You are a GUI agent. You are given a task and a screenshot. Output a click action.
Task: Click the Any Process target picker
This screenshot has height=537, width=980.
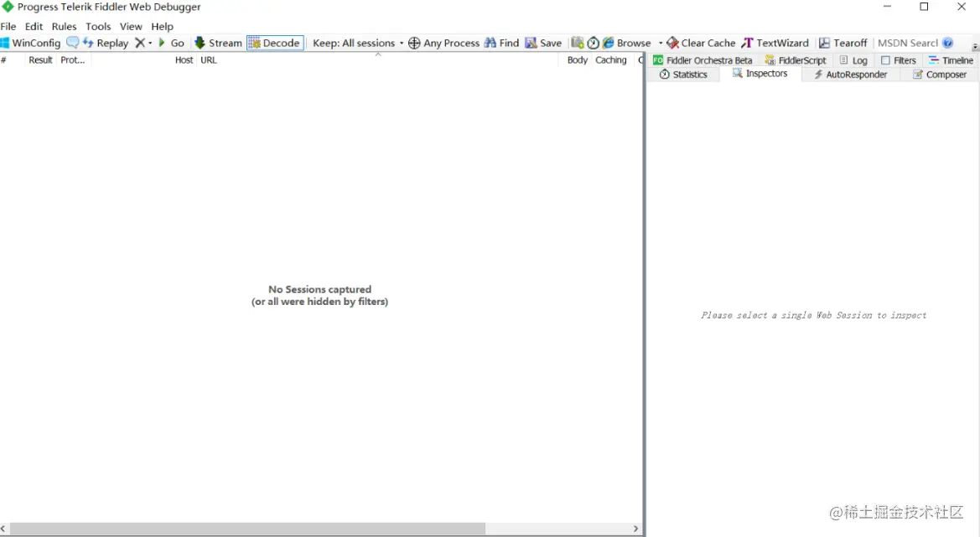click(443, 43)
